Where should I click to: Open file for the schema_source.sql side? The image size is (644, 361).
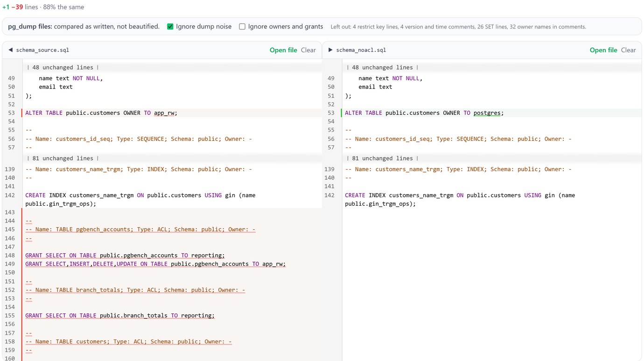click(283, 50)
